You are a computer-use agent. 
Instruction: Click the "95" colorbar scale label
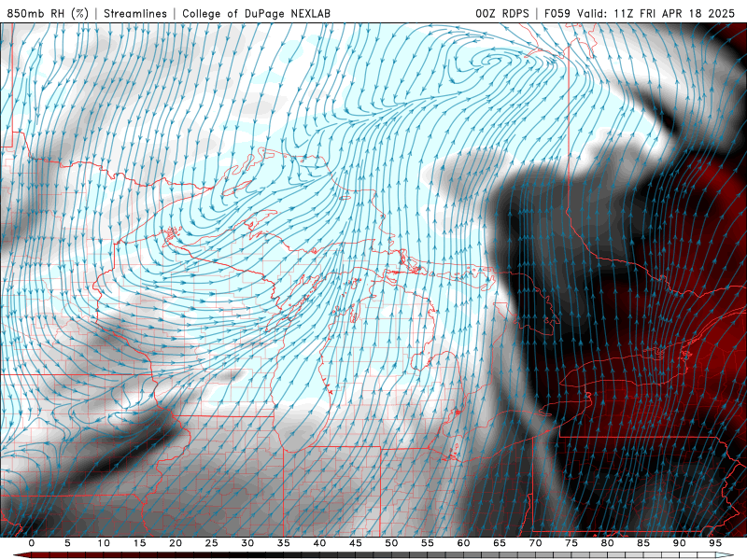pos(715,543)
